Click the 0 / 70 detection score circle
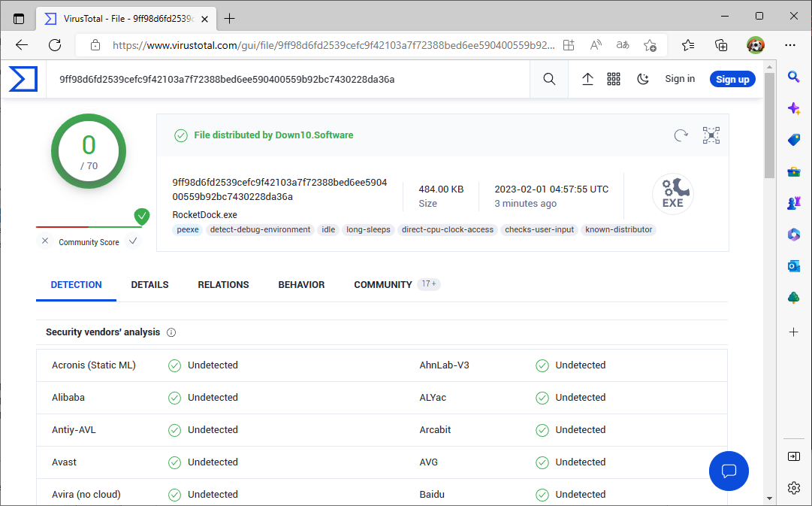Viewport: 812px width, 506px height. pos(89,151)
